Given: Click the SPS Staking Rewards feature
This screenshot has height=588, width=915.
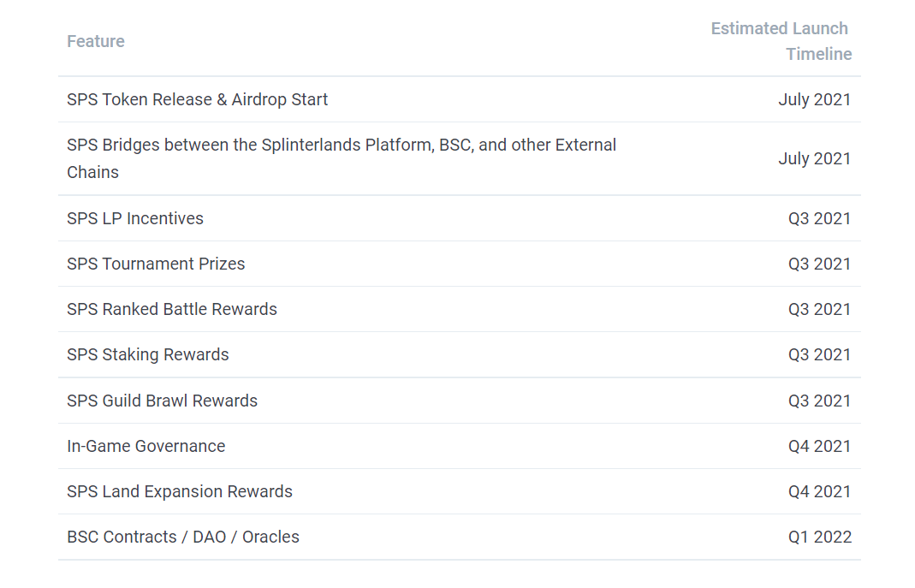Looking at the screenshot, I should 148,354.
